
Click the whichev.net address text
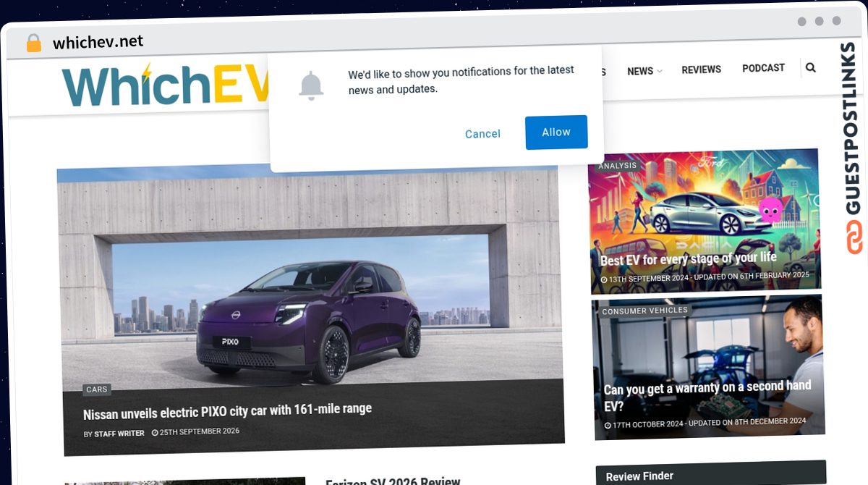98,42
